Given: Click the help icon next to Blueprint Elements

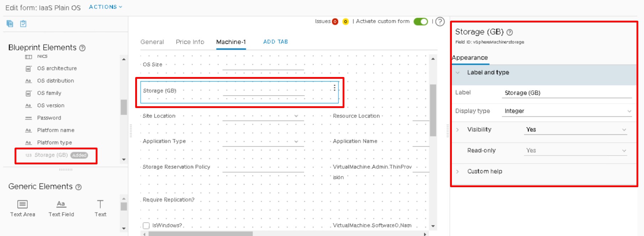Looking at the screenshot, I should pos(82,48).
